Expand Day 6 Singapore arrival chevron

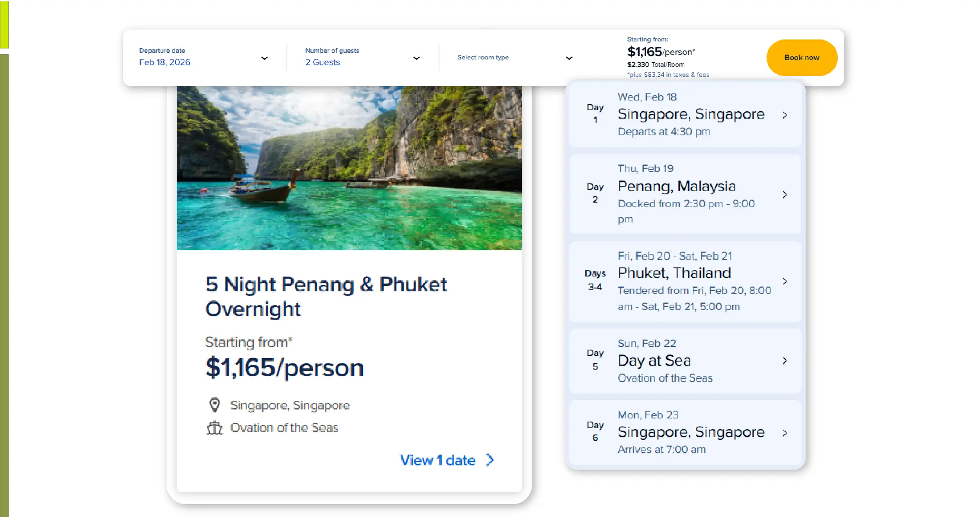[785, 433]
